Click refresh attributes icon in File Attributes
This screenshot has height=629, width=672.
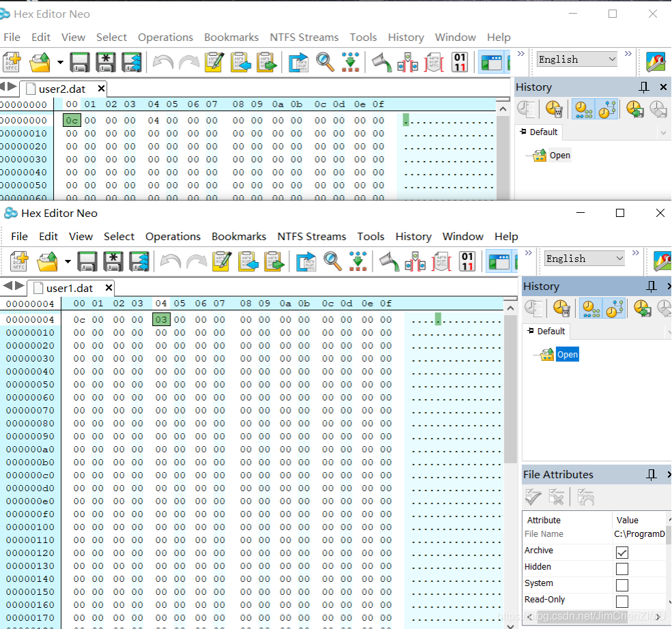[585, 497]
